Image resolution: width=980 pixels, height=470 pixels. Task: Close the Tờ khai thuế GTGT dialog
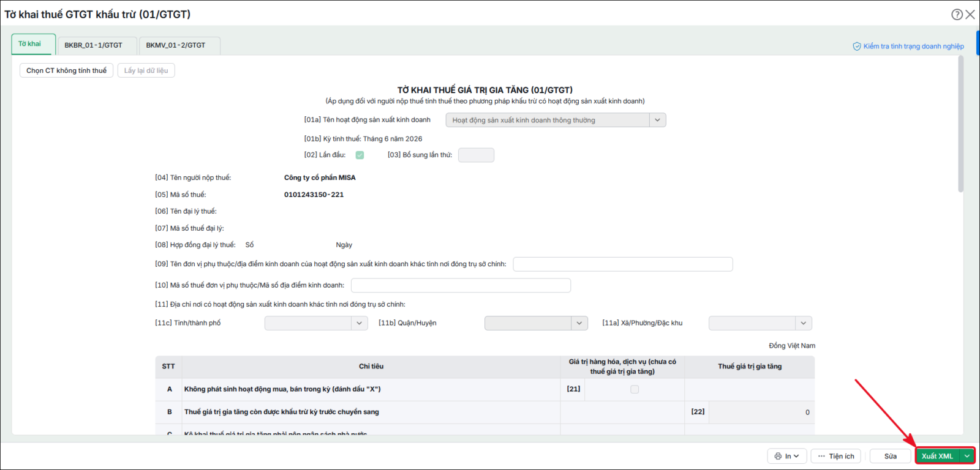pyautogui.click(x=970, y=14)
